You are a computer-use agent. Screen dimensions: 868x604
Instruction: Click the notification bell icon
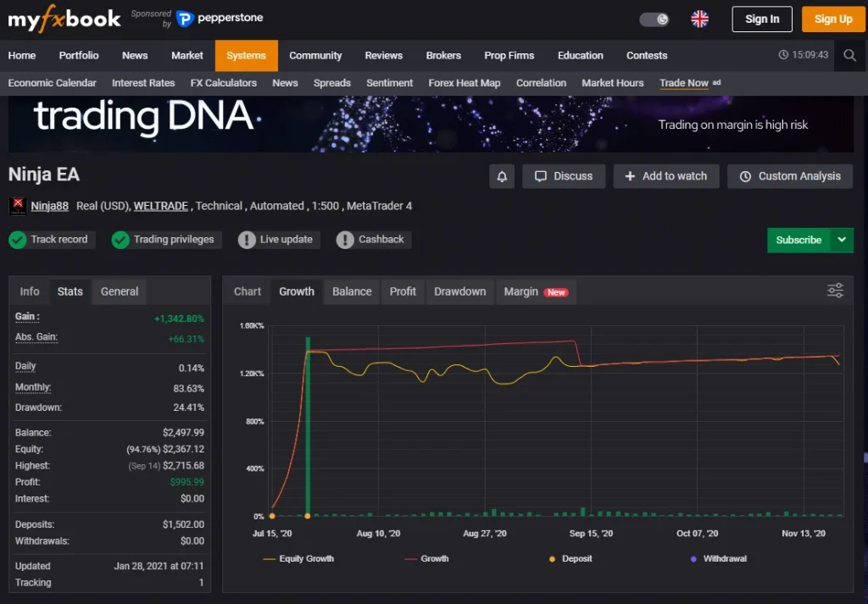point(502,176)
